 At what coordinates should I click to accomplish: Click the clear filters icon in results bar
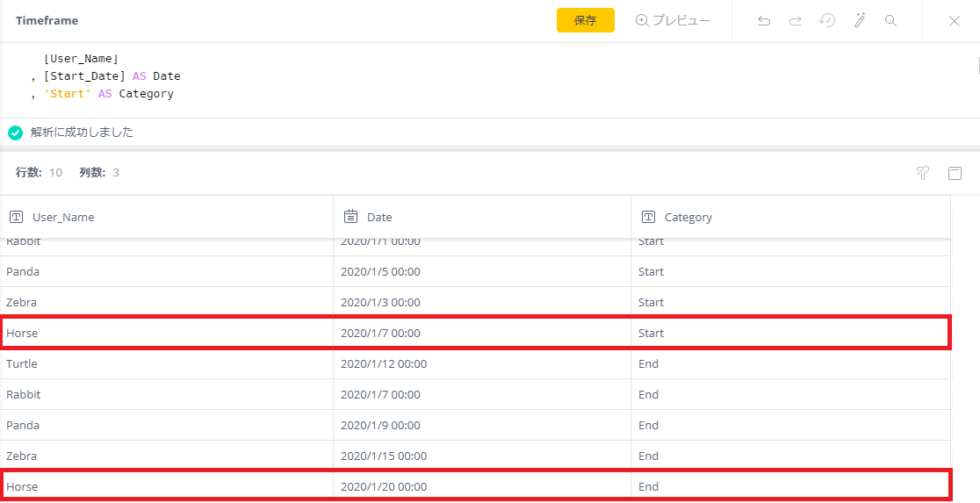pos(923,173)
